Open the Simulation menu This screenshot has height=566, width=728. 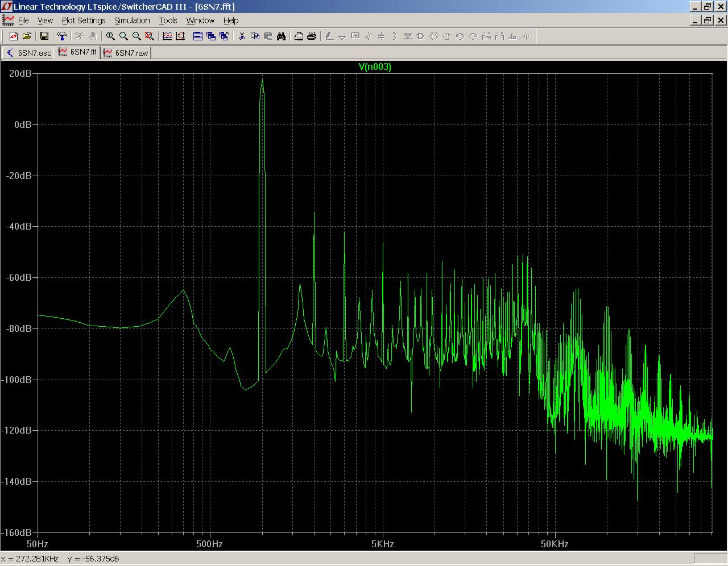132,20
